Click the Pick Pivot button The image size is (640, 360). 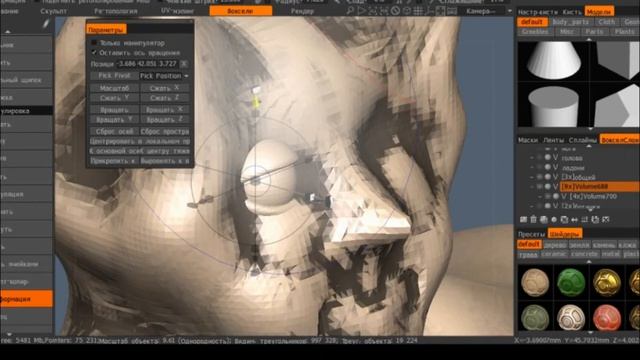tap(114, 76)
